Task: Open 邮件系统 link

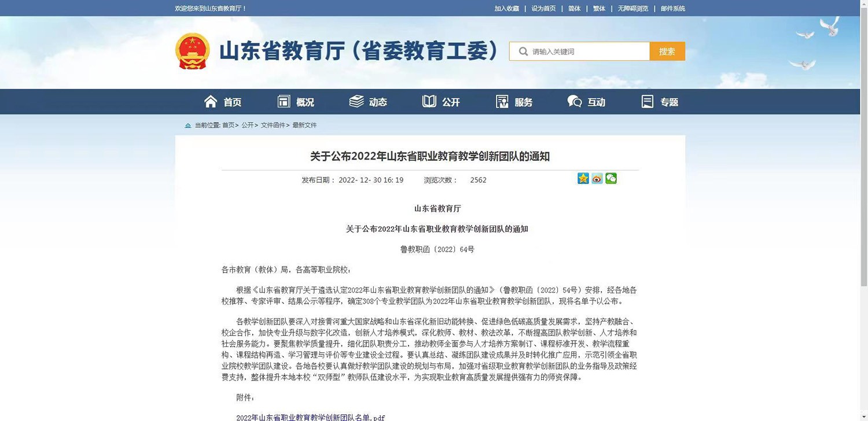Action: [672, 9]
